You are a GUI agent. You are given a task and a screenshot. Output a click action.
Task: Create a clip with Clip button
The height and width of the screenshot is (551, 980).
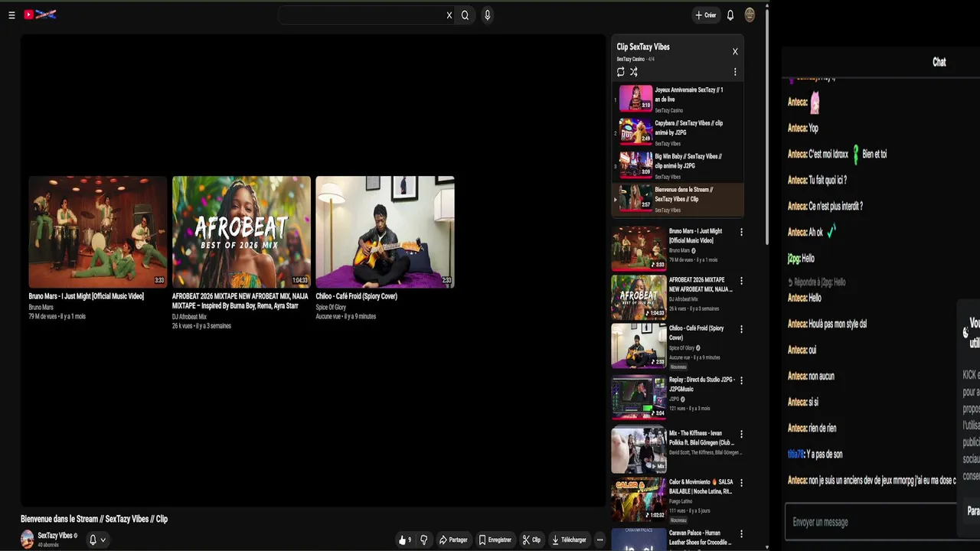point(531,540)
